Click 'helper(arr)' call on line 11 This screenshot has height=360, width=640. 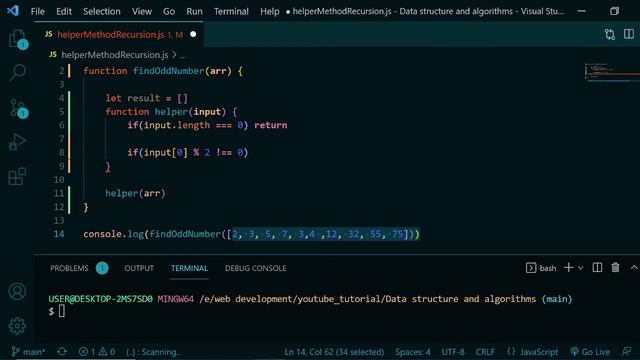(x=135, y=193)
